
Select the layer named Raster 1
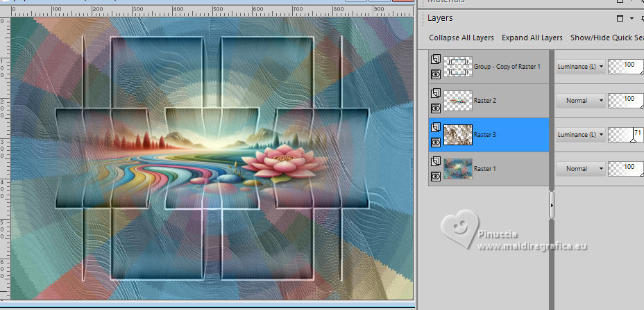coord(486,169)
